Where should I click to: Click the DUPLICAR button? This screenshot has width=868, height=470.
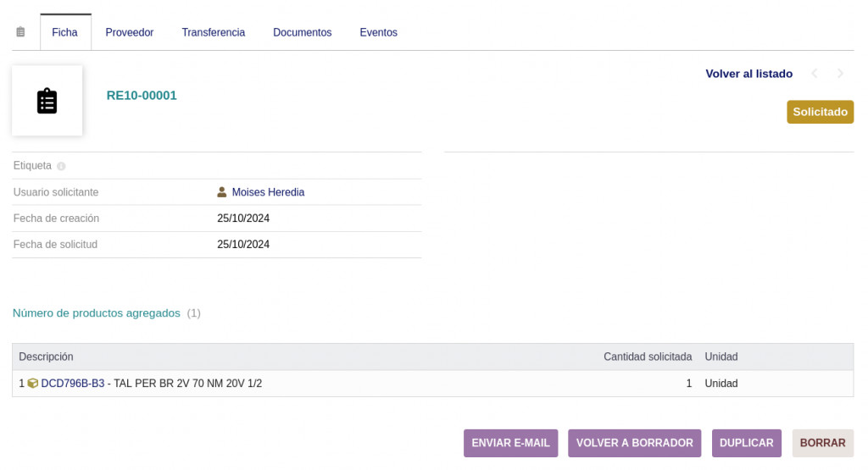(746, 443)
